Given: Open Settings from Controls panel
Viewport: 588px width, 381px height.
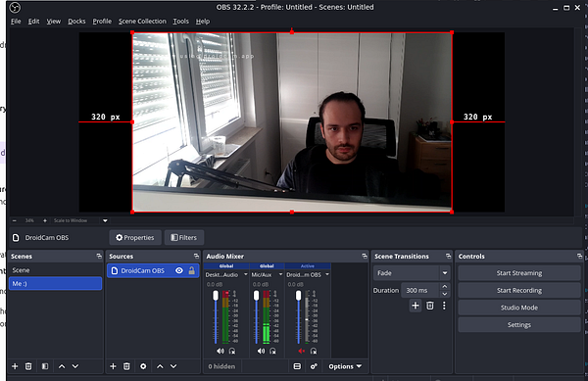Looking at the screenshot, I should coord(519,325).
